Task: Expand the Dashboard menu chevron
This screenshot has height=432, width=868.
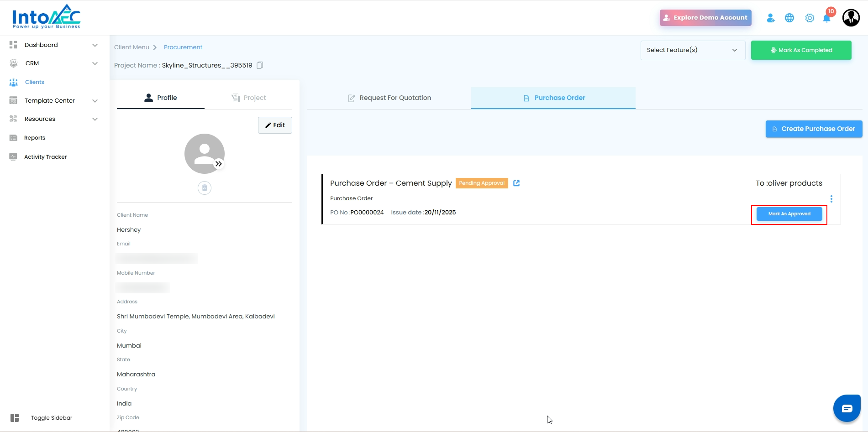Action: pos(95,45)
